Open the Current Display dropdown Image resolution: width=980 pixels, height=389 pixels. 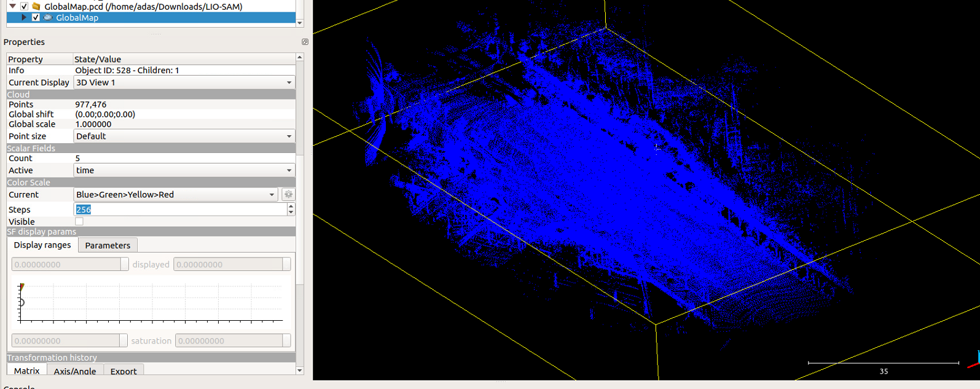pyautogui.click(x=184, y=82)
